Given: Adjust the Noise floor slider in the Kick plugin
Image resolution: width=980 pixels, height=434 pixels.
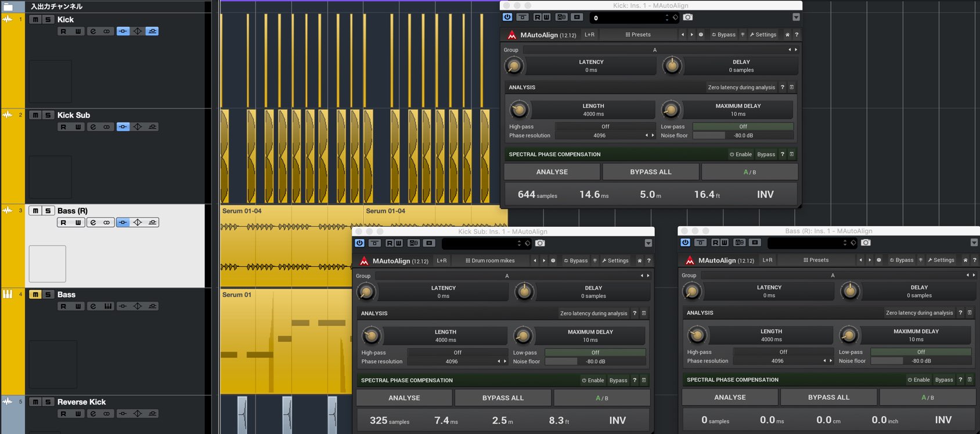Looking at the screenshot, I should pos(743,136).
